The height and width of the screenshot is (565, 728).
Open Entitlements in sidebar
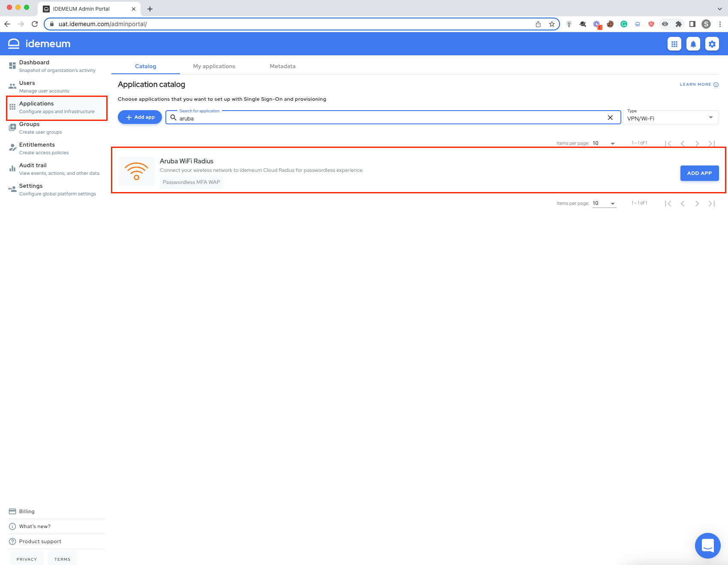click(x=57, y=148)
